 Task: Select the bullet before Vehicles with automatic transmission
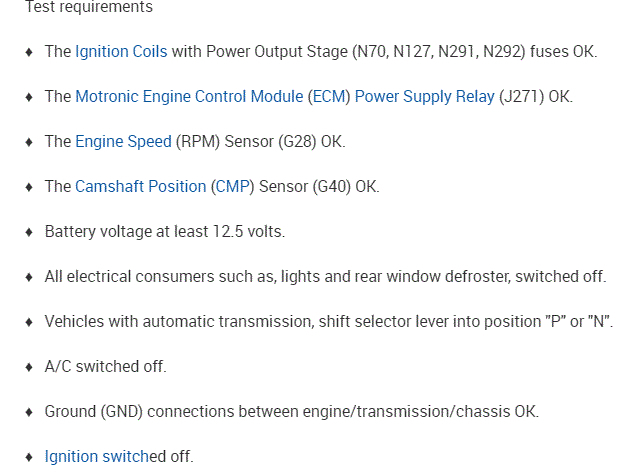coord(29,322)
